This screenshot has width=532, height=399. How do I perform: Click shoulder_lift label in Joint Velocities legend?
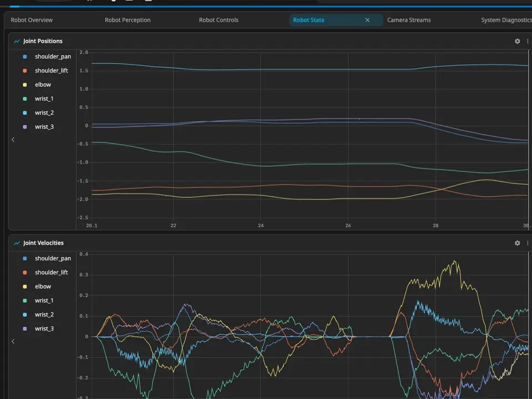click(51, 273)
